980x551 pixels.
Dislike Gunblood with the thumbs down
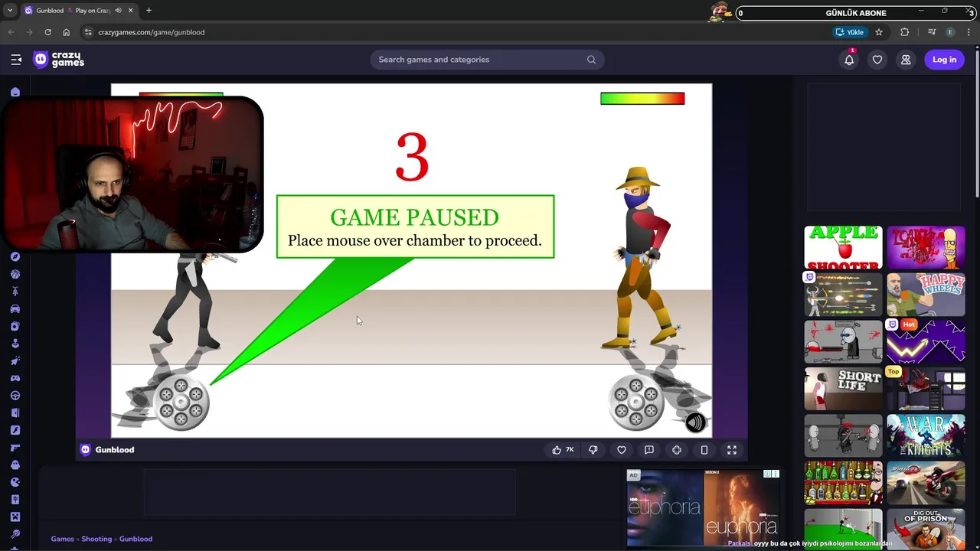pyautogui.click(x=593, y=450)
